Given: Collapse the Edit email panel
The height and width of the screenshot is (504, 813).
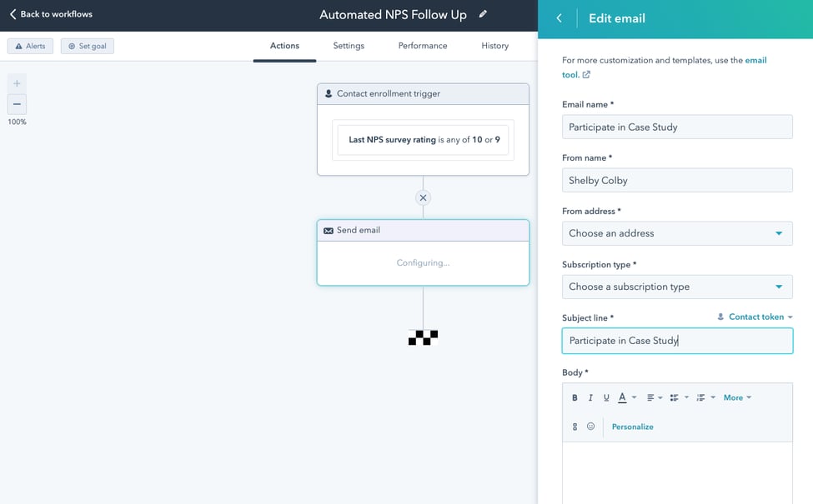Looking at the screenshot, I should pyautogui.click(x=559, y=17).
